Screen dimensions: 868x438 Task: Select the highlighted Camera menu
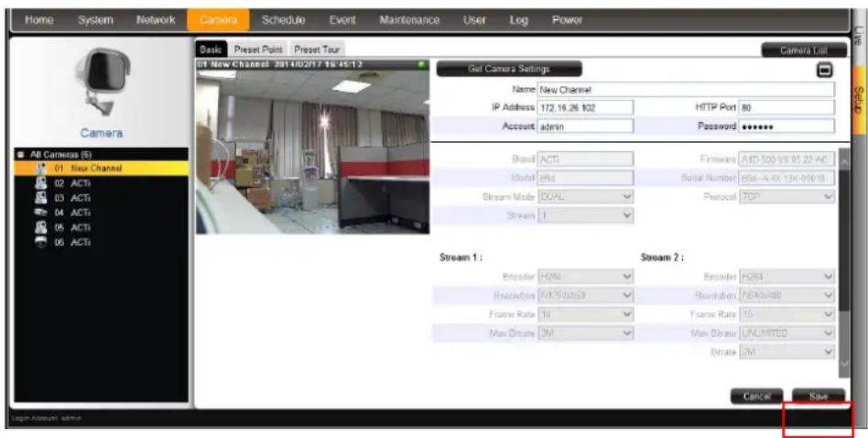coord(218,20)
